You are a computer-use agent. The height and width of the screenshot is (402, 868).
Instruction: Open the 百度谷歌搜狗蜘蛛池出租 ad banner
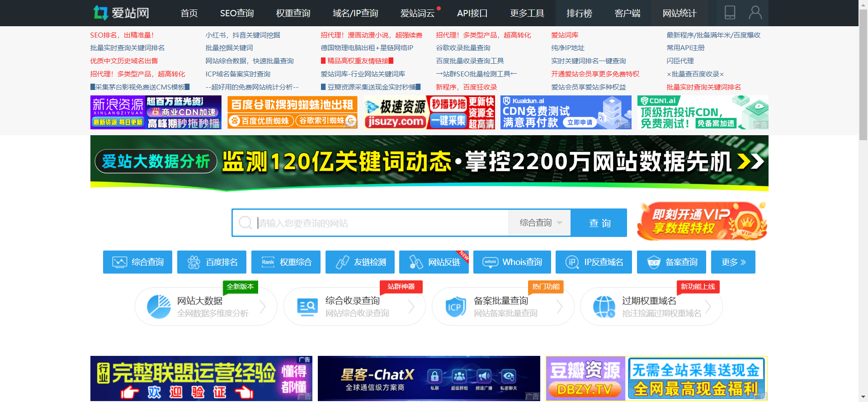point(292,112)
